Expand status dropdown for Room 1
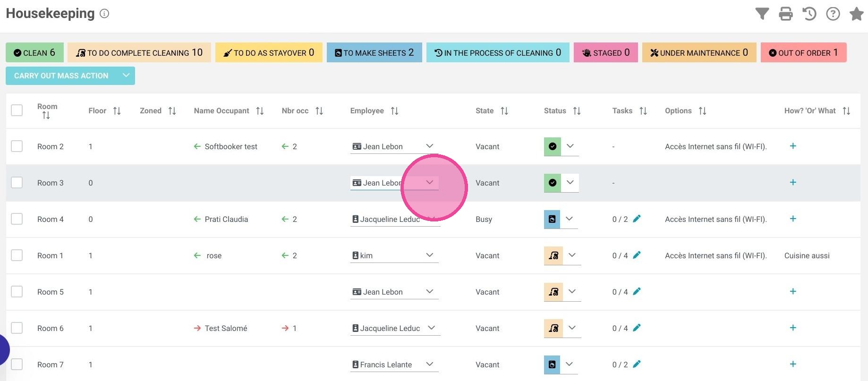 tap(572, 255)
